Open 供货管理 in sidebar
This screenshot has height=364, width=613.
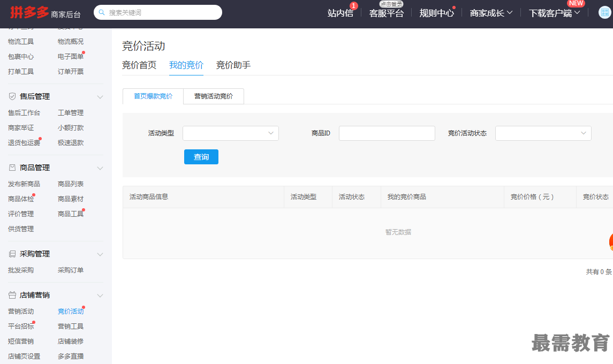pos(21,229)
